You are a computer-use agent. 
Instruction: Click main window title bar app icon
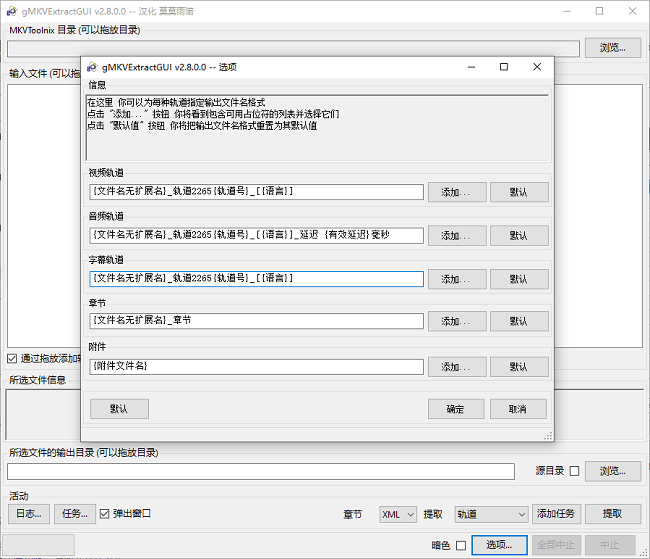(x=12, y=11)
